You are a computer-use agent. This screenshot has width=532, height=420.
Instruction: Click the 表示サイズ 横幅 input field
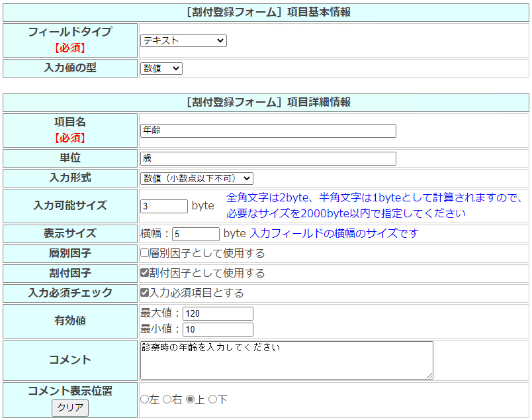(x=195, y=234)
